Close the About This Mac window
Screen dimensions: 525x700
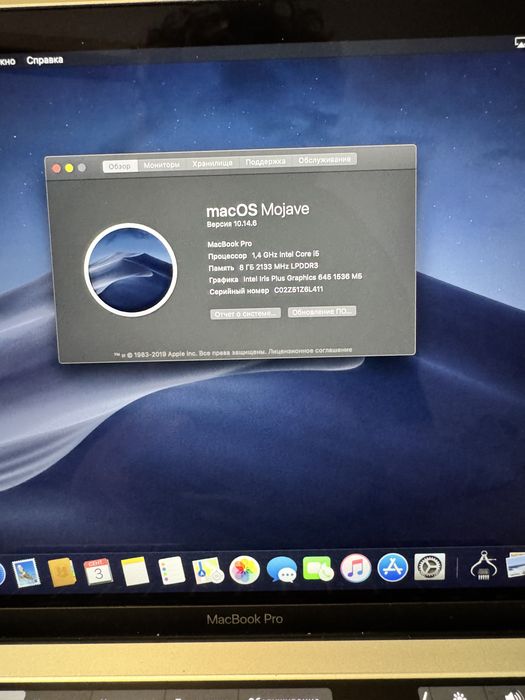56,168
